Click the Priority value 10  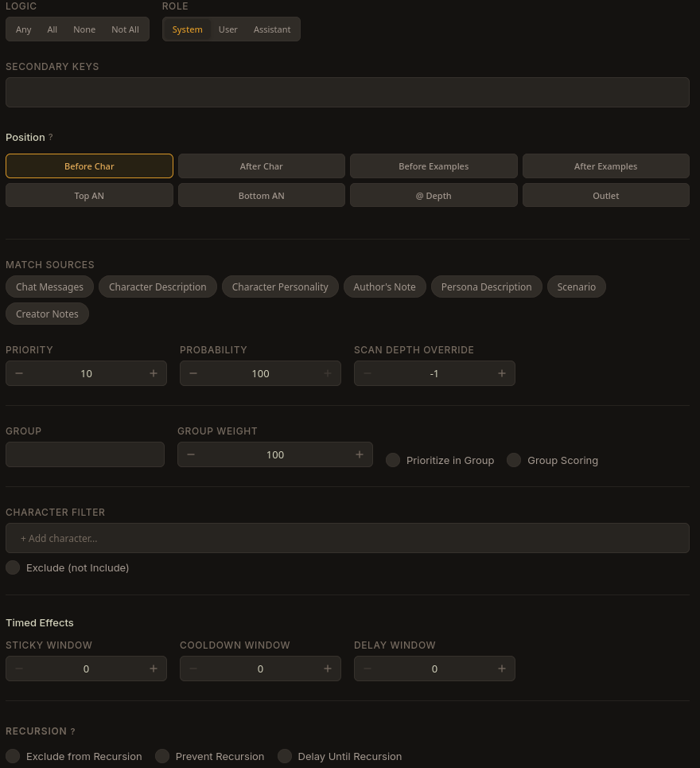click(x=86, y=374)
